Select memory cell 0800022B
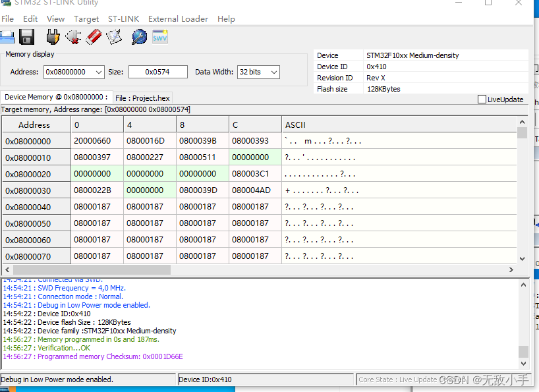The image size is (539, 392). coord(97,190)
